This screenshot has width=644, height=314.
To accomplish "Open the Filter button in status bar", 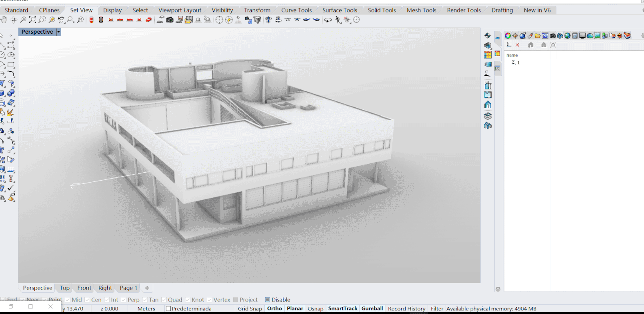I will point(437,309).
